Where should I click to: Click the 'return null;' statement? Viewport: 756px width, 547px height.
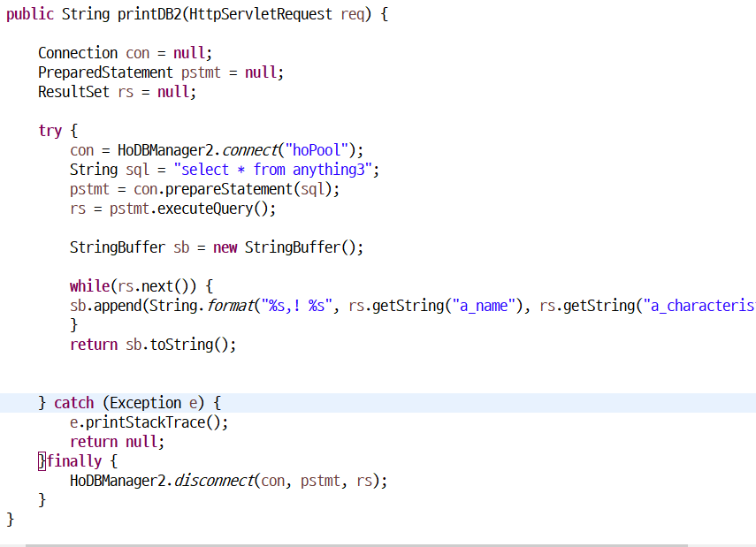[118, 442]
